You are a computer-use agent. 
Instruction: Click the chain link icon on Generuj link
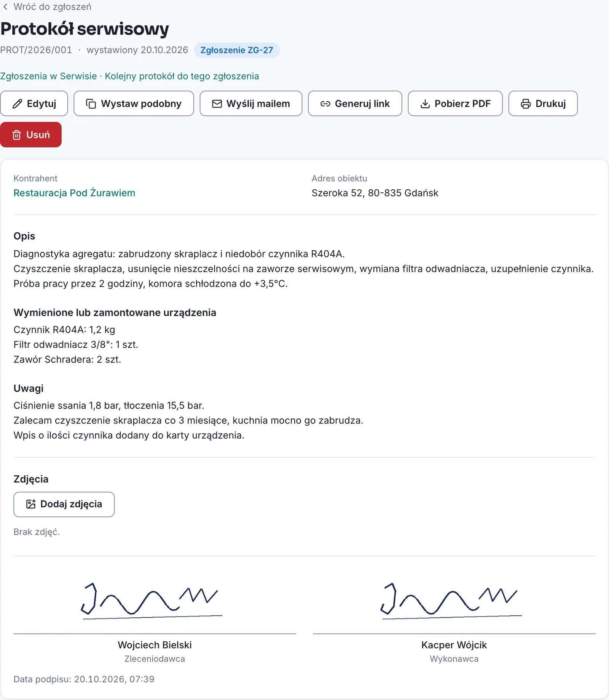coord(325,104)
